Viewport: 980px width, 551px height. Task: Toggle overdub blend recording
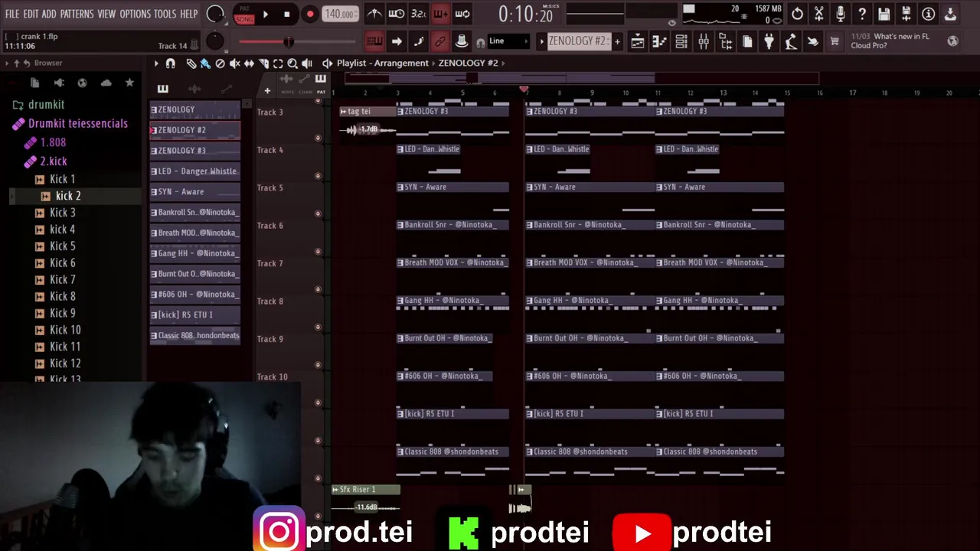click(x=441, y=14)
